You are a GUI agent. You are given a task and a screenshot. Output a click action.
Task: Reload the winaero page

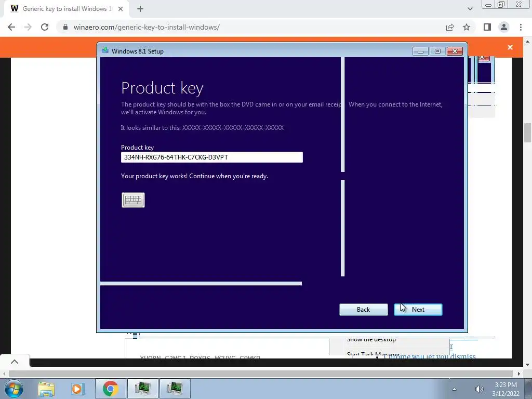click(45, 27)
